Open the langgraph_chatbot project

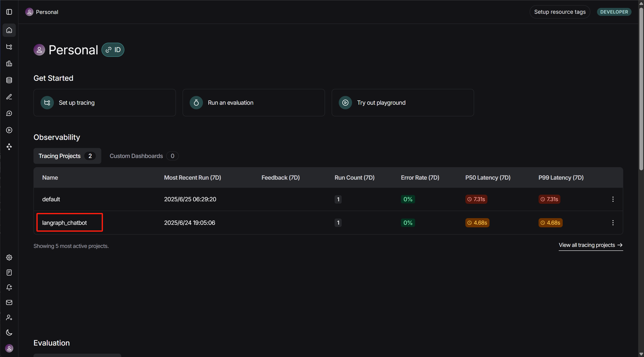(x=64, y=223)
